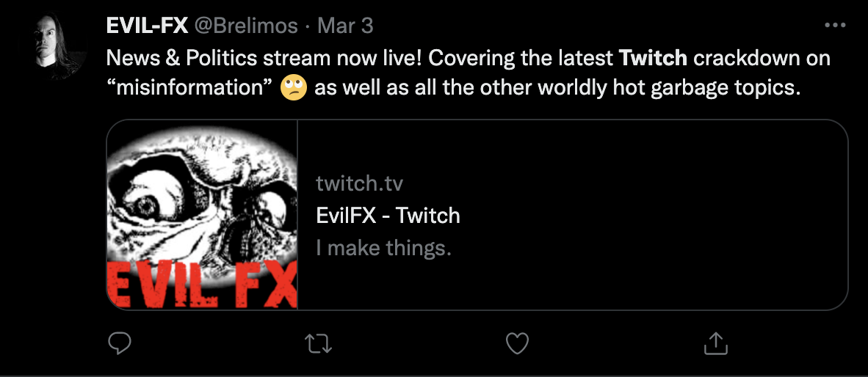This screenshot has height=377, width=868.
Task: Click the eye-roll emoji in the tweet
Action: coord(293,89)
